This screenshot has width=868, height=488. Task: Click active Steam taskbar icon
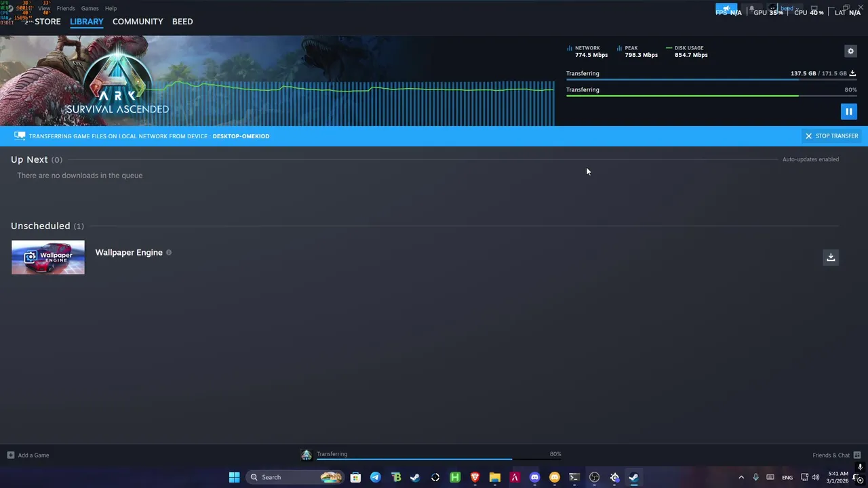click(x=633, y=477)
